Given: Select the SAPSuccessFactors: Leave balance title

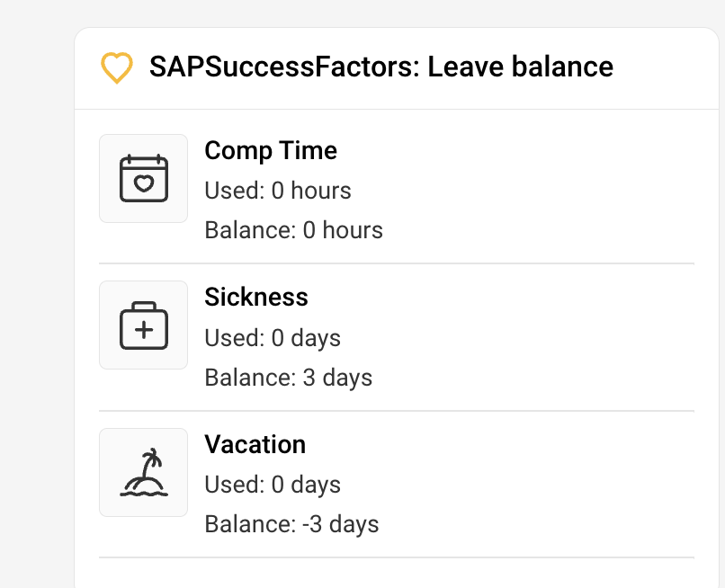Looking at the screenshot, I should coord(381,67).
